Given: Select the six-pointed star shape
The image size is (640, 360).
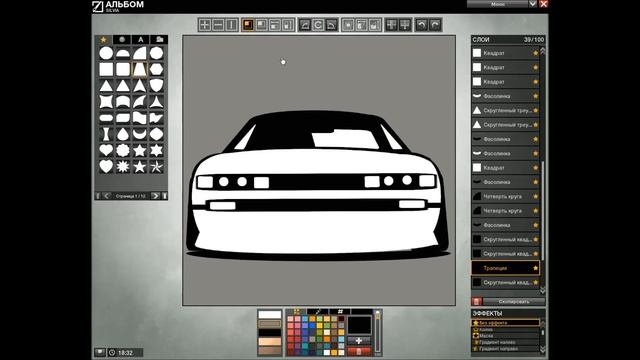Looking at the screenshot, I should point(156,151).
